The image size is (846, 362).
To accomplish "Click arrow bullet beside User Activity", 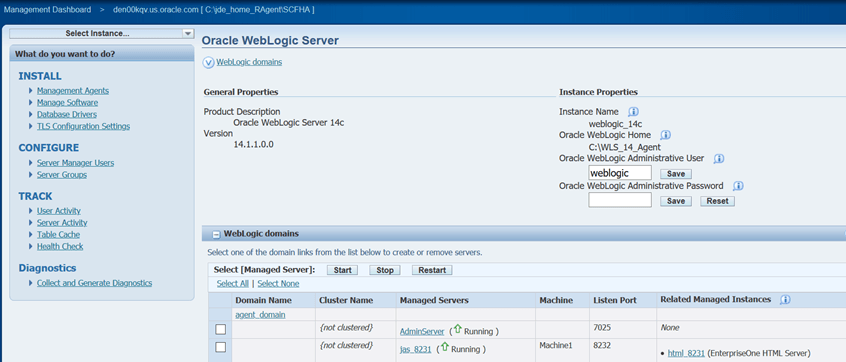I will click(31, 210).
